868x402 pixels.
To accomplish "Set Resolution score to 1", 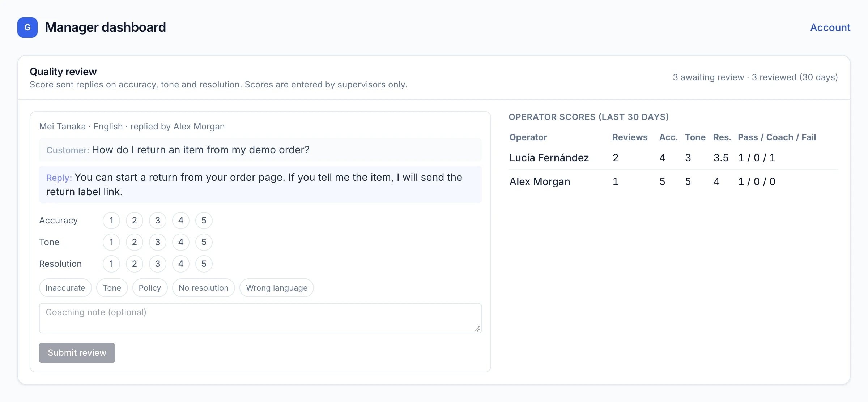I will pos(111,264).
